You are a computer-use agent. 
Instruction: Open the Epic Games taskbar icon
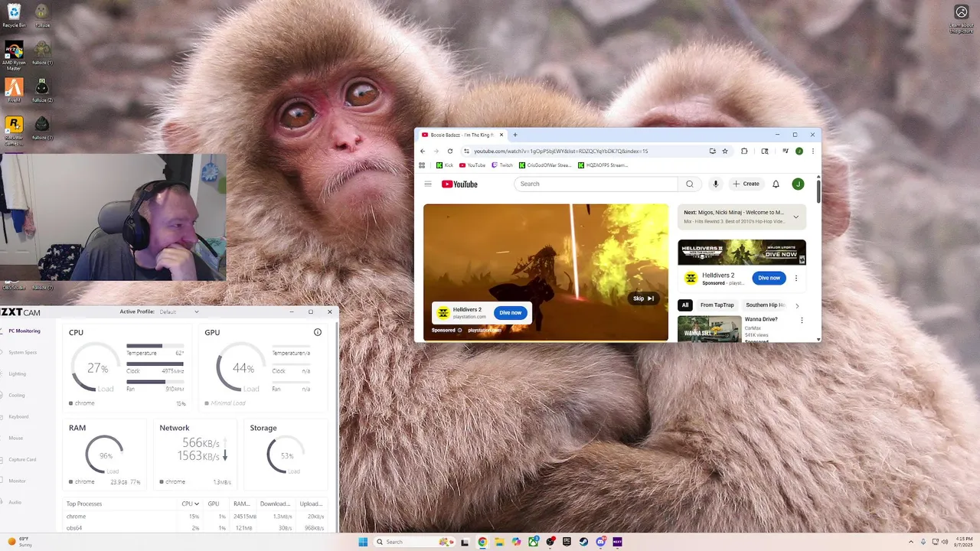[x=567, y=542]
